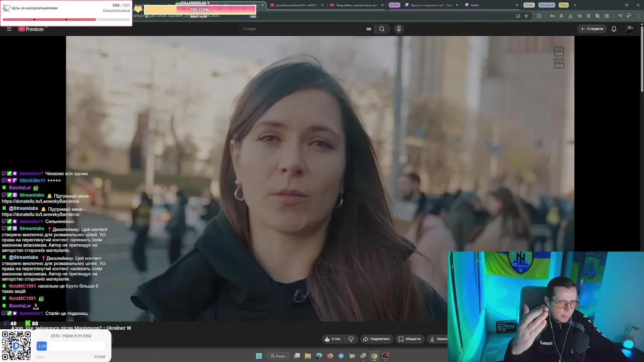This screenshot has height=362, width=644.
Task: Open OBS Studio from the taskbar
Action: [x=385, y=356]
